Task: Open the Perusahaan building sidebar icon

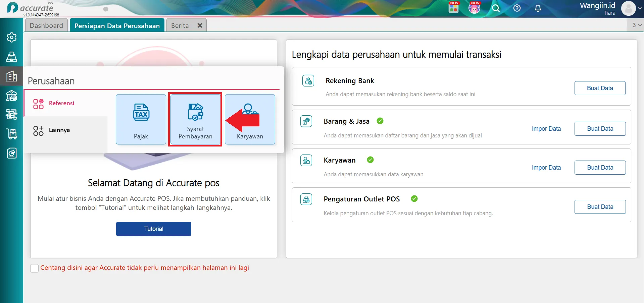Action: (12, 76)
